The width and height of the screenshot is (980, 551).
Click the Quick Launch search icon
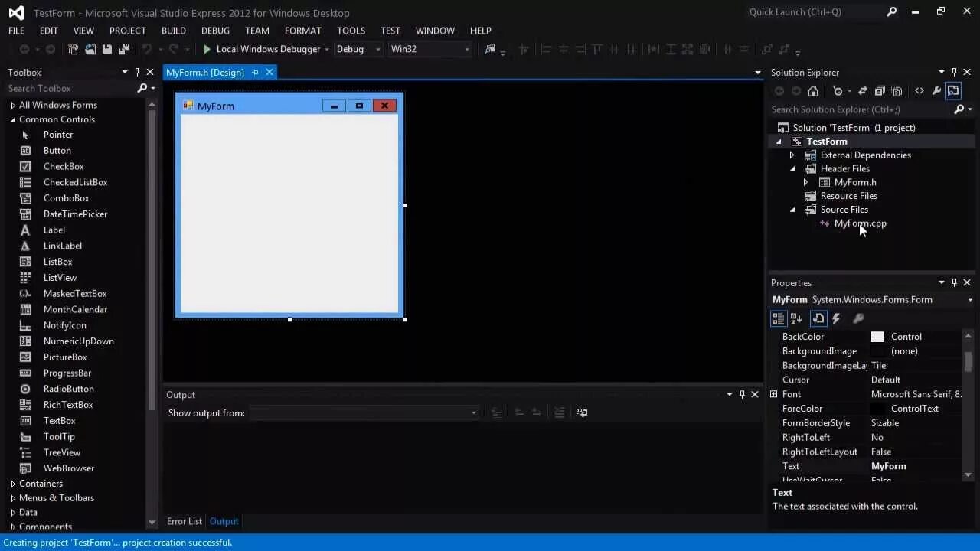(891, 12)
